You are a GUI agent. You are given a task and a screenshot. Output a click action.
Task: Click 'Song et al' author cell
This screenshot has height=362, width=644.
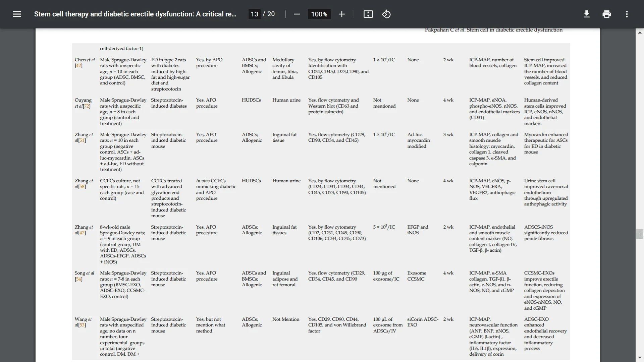(x=84, y=276)
